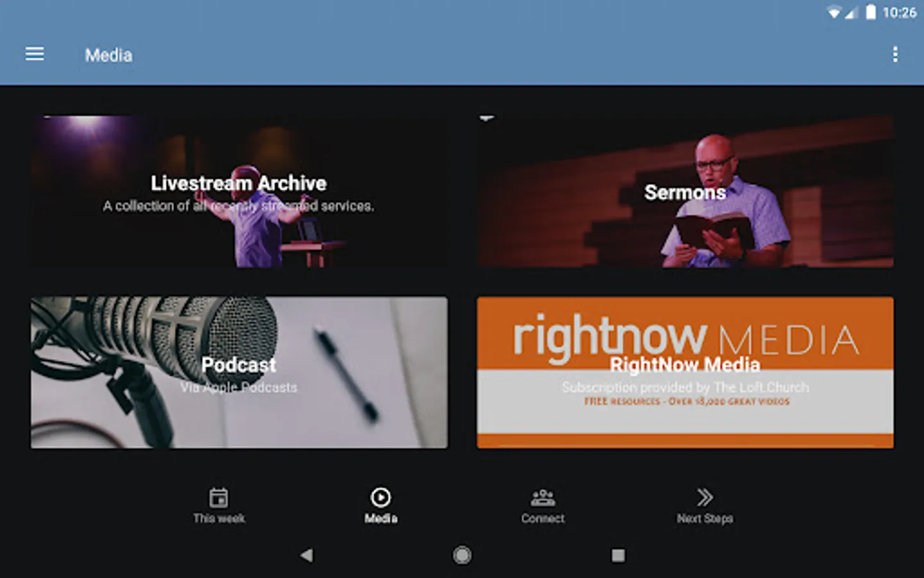The height and width of the screenshot is (578, 924).
Task: Select the Connect tab label
Action: point(543,518)
